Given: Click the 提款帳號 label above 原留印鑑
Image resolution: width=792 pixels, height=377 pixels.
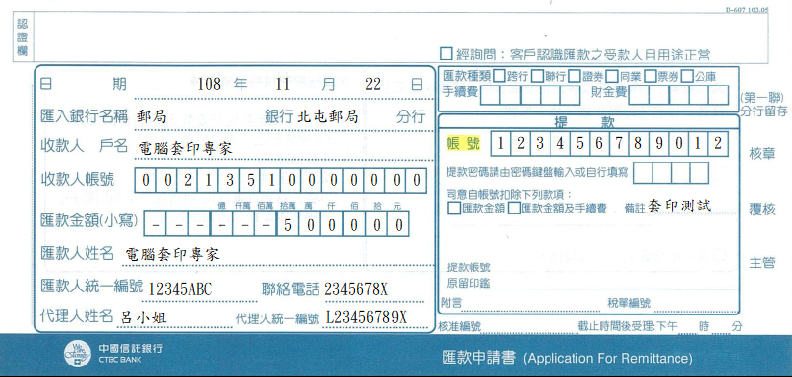Looking at the screenshot, I should coord(468,267).
